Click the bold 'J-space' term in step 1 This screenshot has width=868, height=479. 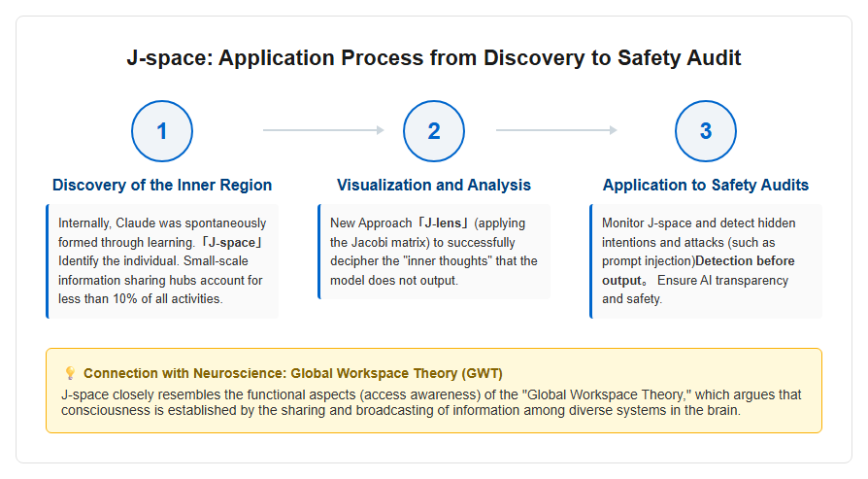(231, 243)
